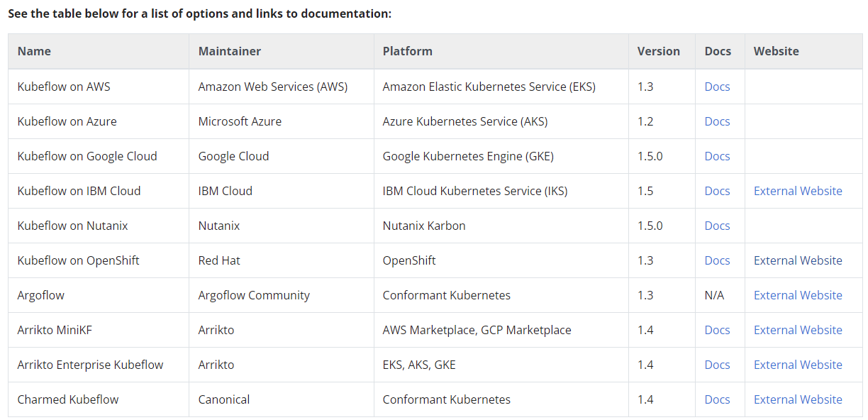The height and width of the screenshot is (420, 868).
Task: Click the Maintainer column header
Action: pos(282,51)
